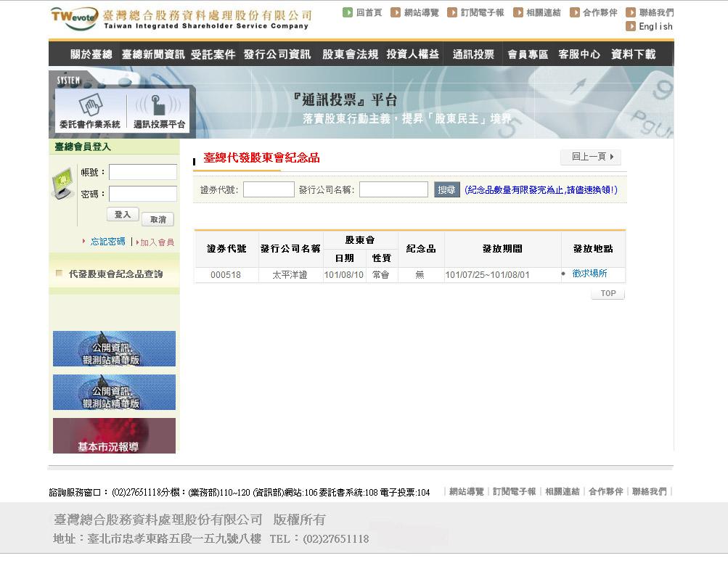Open the 忘記密碼 link
728x574 pixels.
point(107,242)
